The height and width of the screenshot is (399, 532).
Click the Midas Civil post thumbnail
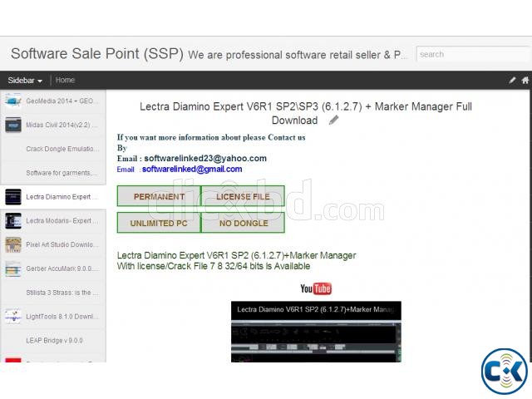pos(13,125)
